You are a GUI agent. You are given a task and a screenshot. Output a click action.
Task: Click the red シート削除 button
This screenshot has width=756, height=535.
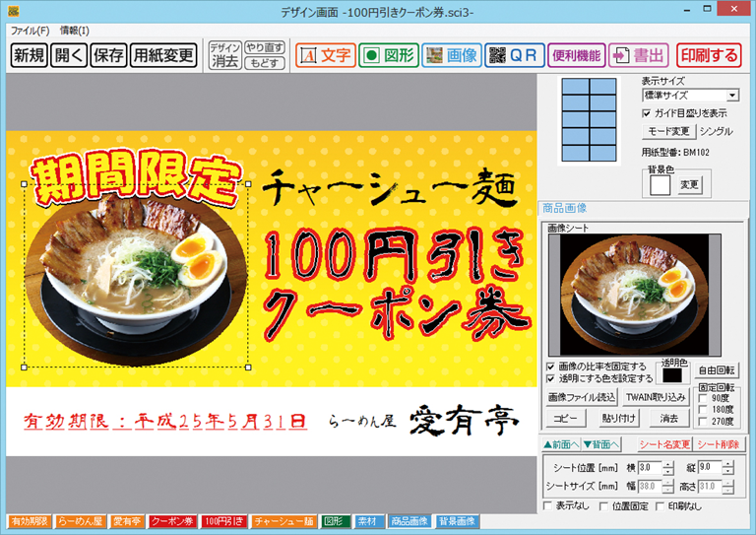click(x=720, y=444)
